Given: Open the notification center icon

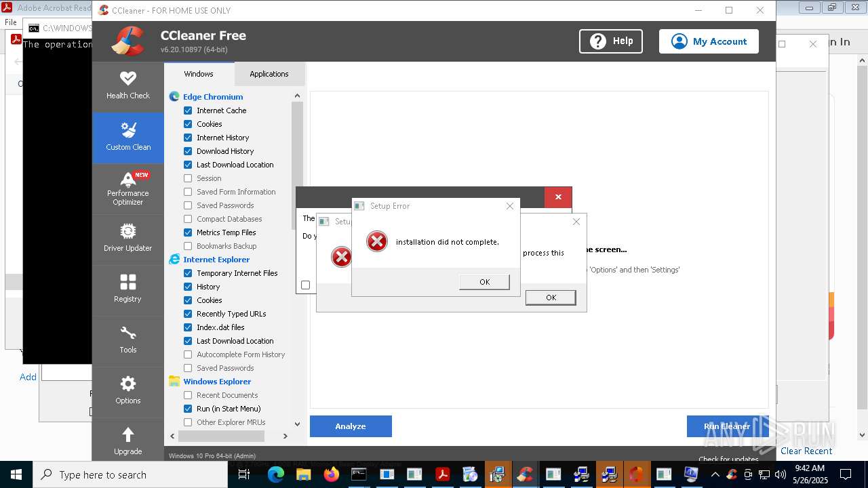Looking at the screenshot, I should click(x=846, y=474).
